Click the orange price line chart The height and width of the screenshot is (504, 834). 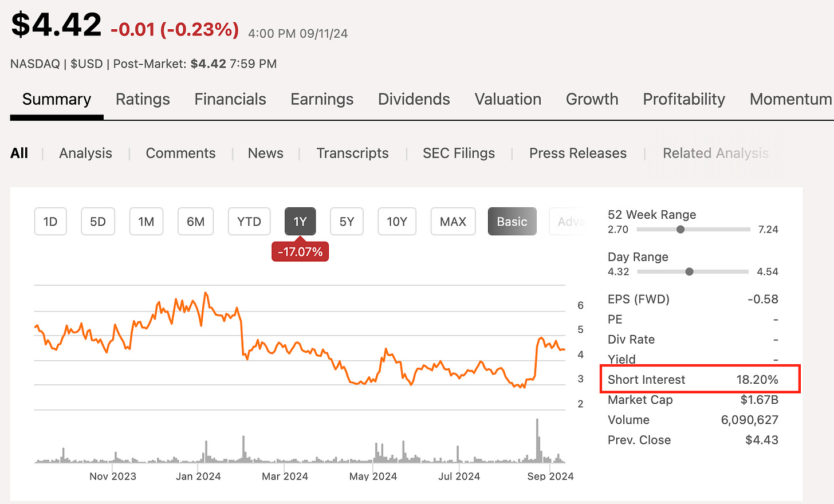point(300,340)
